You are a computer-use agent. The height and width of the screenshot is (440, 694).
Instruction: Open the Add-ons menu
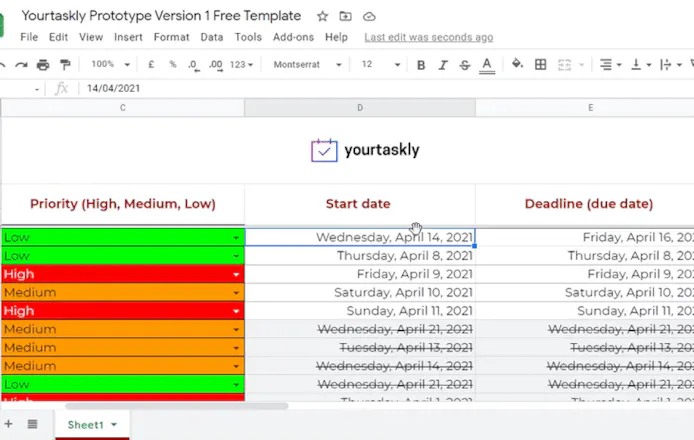point(293,37)
